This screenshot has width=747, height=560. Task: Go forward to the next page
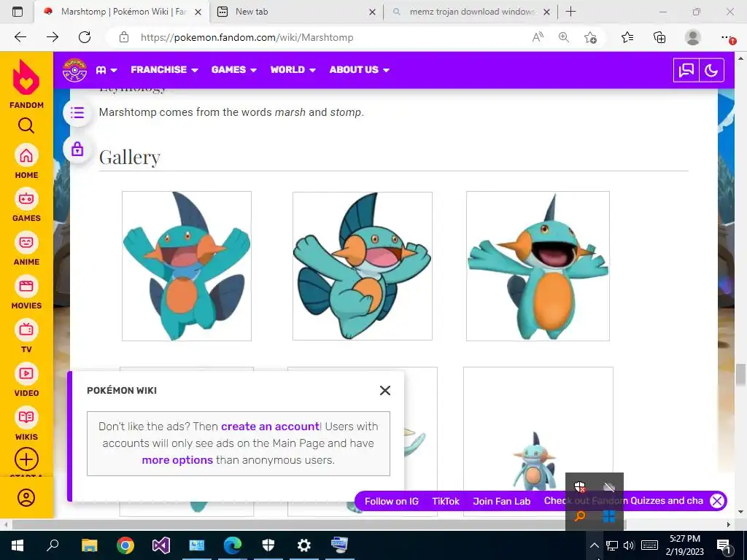pyautogui.click(x=53, y=37)
